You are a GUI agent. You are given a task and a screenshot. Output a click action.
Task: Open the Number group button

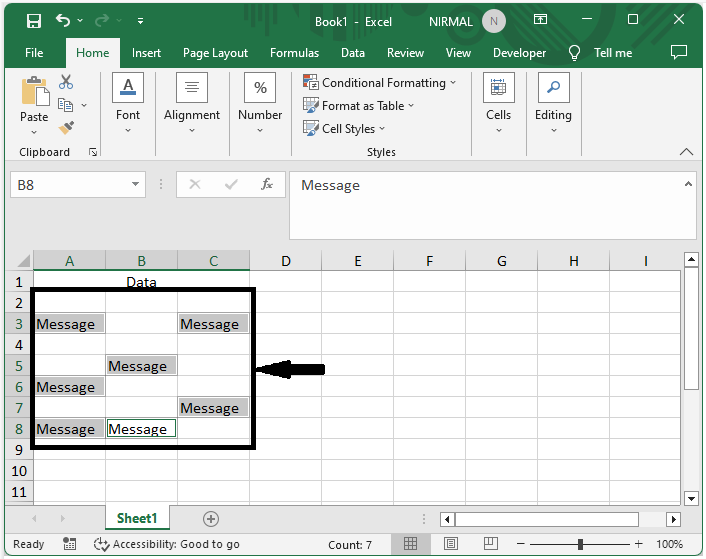coord(260,104)
